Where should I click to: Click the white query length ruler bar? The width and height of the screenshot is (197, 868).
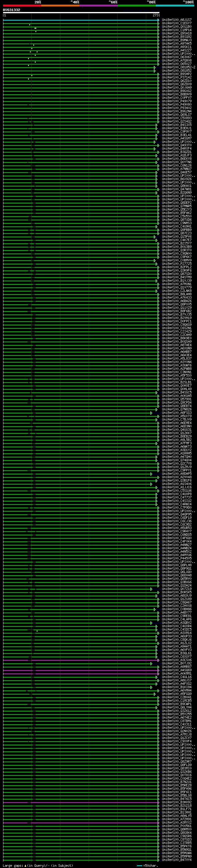coord(81,12)
